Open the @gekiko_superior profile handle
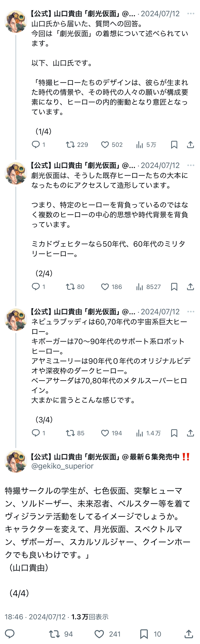This screenshot has width=200, height=644. point(62,466)
